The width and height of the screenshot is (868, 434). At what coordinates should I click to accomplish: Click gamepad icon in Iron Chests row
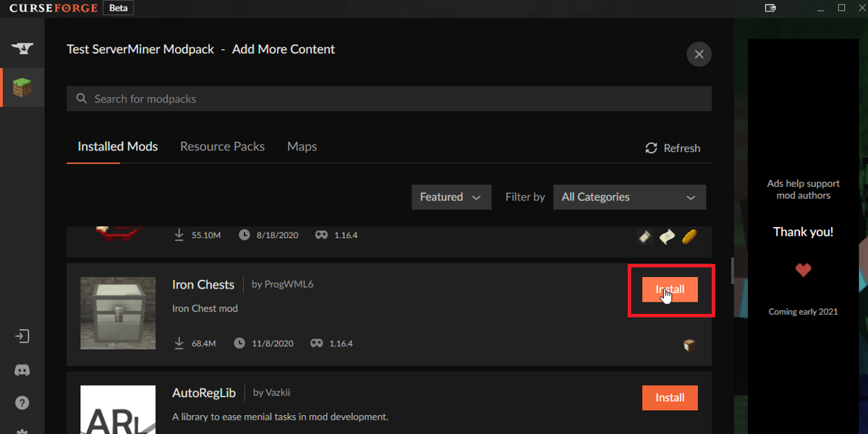tap(316, 343)
